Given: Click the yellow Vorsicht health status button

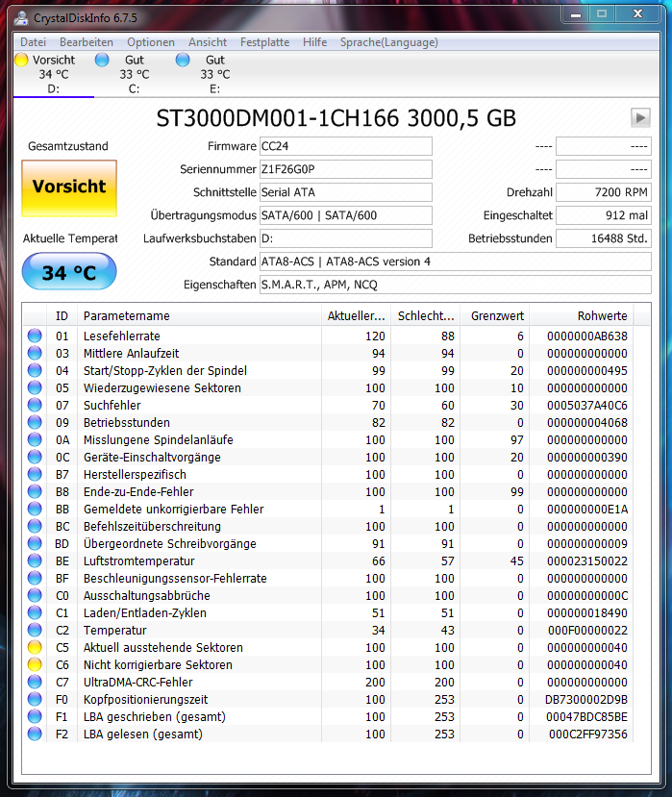Looking at the screenshot, I should click(x=69, y=188).
